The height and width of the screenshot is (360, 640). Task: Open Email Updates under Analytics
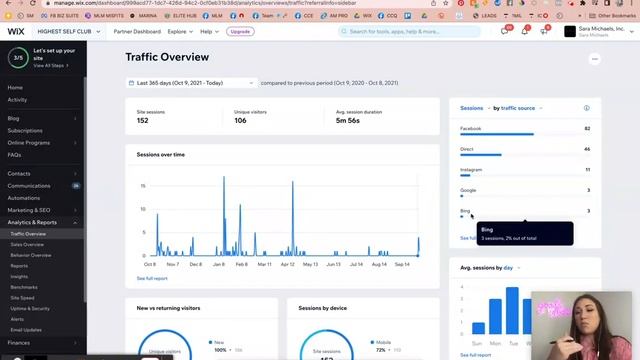tap(26, 330)
